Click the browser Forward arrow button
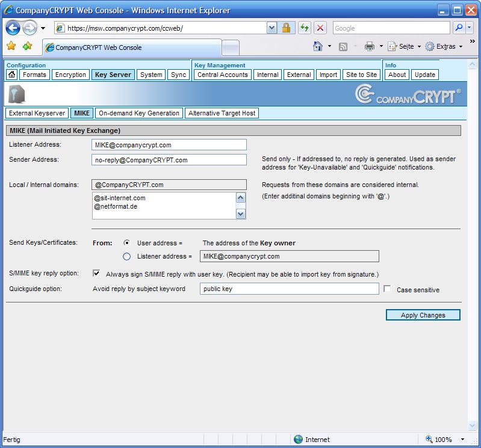 [29, 28]
